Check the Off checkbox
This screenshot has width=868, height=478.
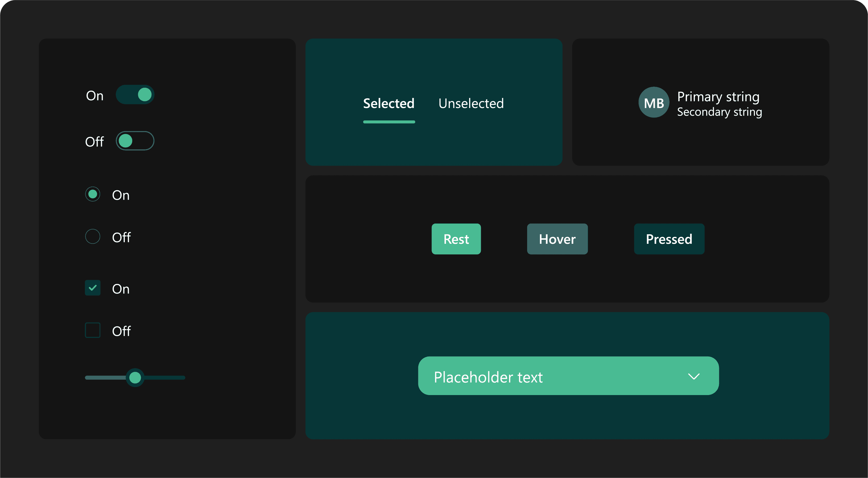(93, 330)
